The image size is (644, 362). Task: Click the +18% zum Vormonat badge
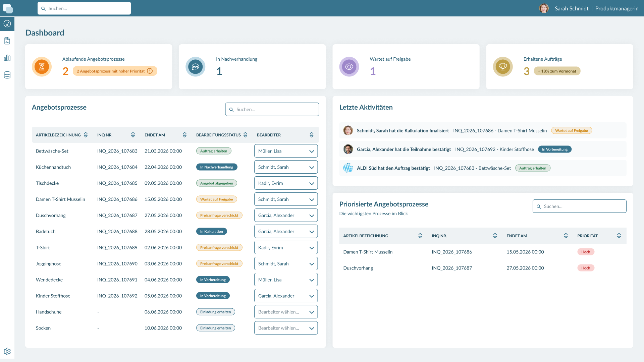click(557, 71)
